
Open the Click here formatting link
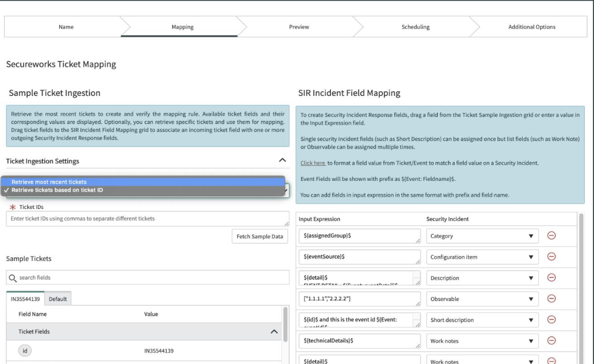[313, 163]
